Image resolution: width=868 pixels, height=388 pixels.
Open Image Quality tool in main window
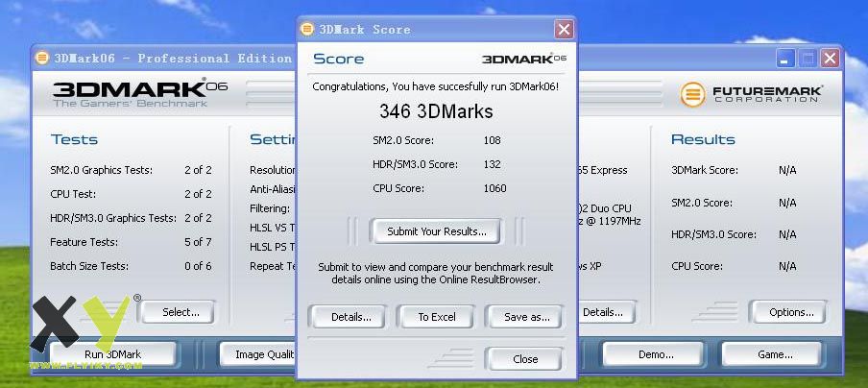coord(258,354)
